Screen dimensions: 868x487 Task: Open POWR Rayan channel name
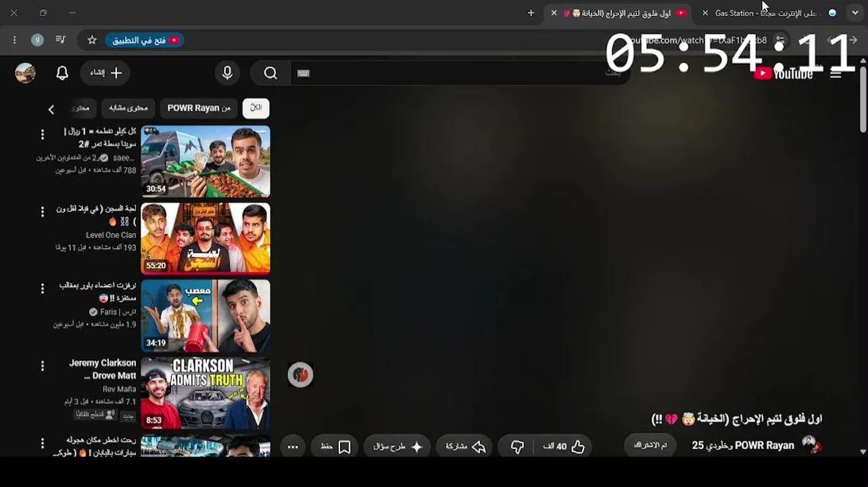[x=764, y=445]
